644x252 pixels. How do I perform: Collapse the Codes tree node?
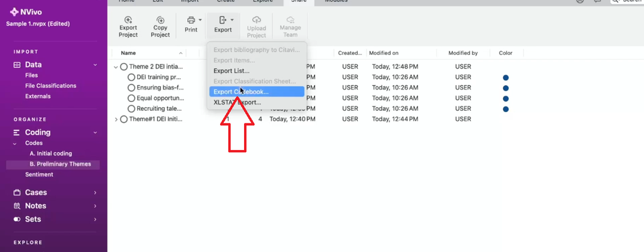[15, 143]
